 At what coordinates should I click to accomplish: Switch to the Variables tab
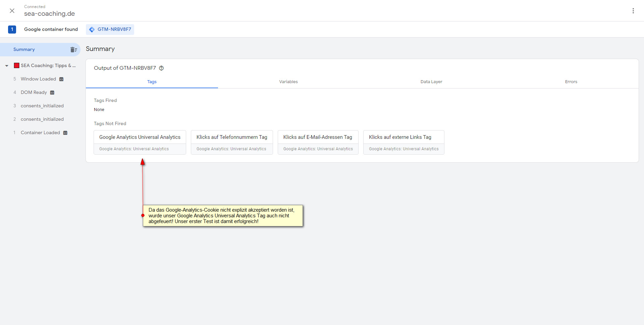tap(288, 82)
